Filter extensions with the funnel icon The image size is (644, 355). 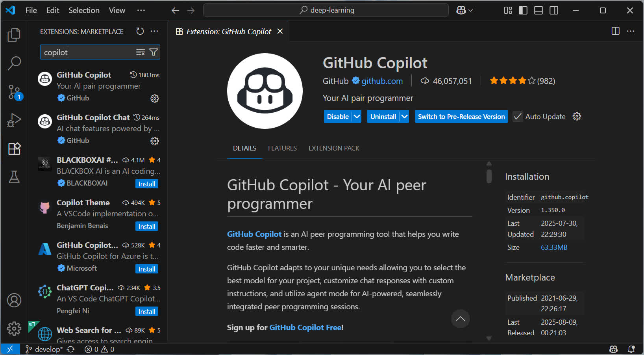pyautogui.click(x=154, y=52)
